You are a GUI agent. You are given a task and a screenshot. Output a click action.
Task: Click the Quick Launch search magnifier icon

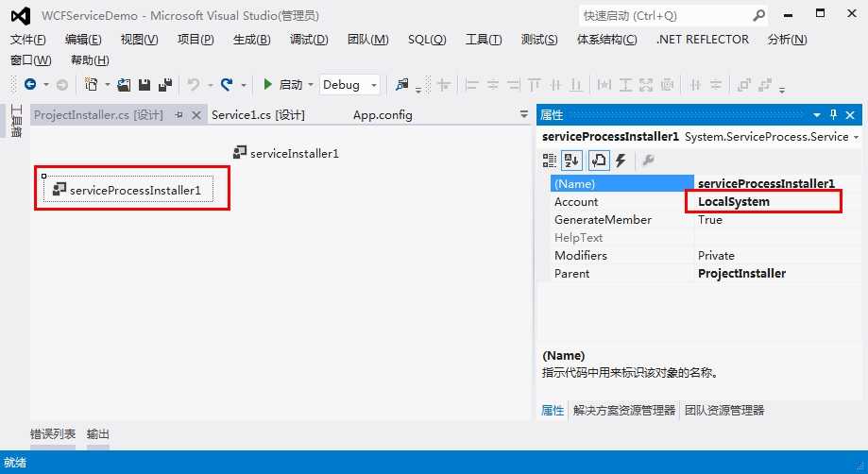[759, 15]
